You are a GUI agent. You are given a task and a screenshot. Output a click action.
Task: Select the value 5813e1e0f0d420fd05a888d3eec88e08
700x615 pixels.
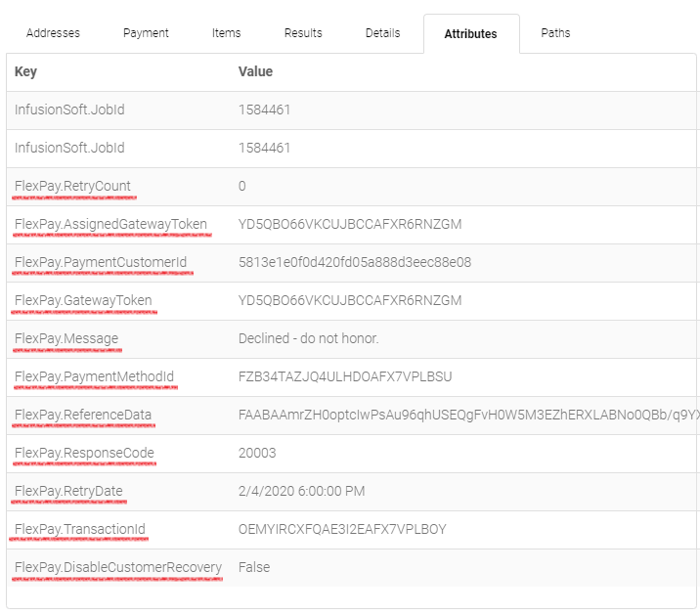click(355, 262)
